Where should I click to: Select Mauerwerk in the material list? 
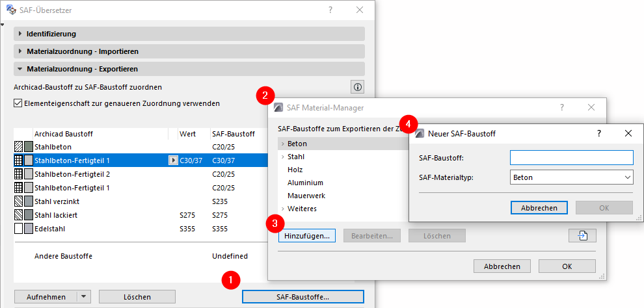tap(306, 196)
